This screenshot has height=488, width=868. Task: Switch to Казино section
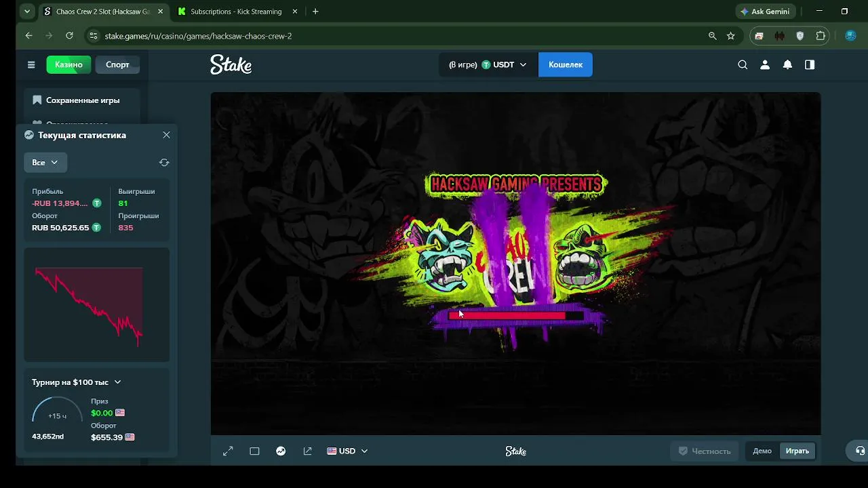[x=68, y=64]
